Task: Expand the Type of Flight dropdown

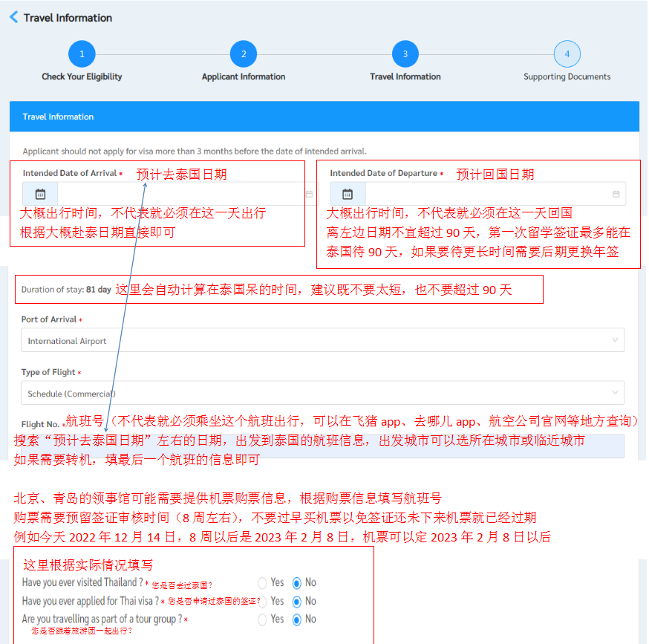Action: tap(322, 393)
